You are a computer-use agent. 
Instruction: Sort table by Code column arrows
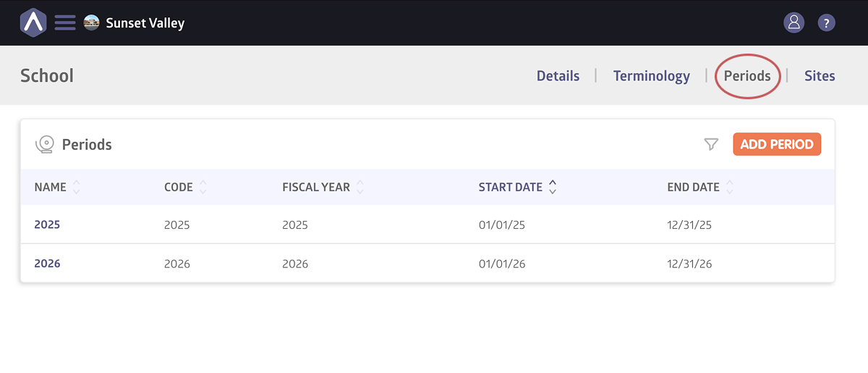click(203, 187)
